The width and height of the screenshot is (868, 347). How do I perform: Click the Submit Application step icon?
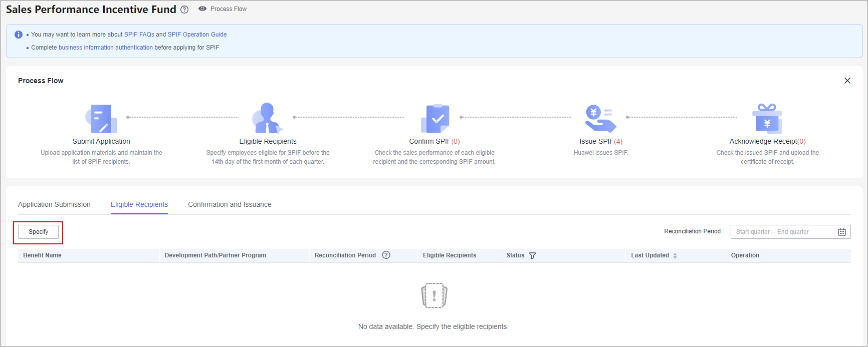point(101,119)
